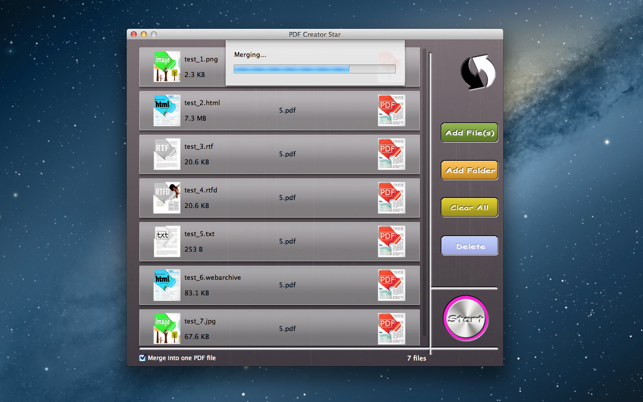Click the 83.1 KB size of test_6.webarchive
Screen dimensions: 643x402
[197, 293]
